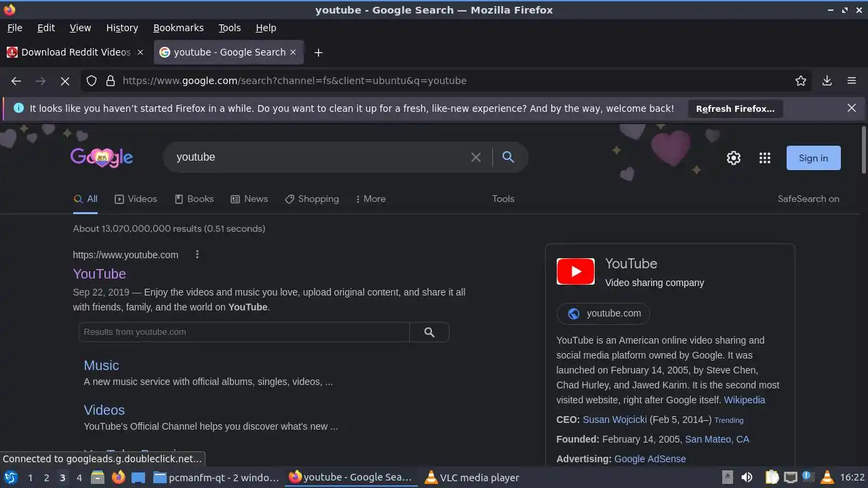
Task: Expand the More search filters dropdown
Action: click(x=370, y=199)
